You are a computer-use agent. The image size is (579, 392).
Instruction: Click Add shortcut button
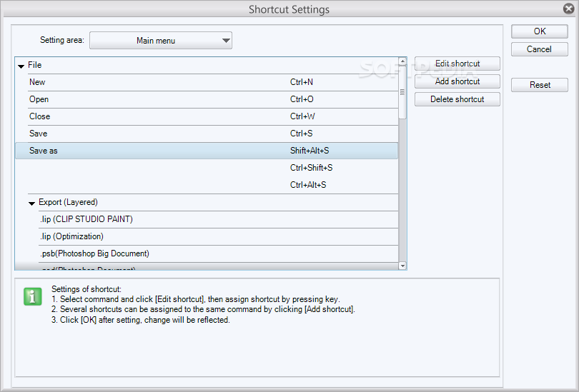(x=457, y=81)
